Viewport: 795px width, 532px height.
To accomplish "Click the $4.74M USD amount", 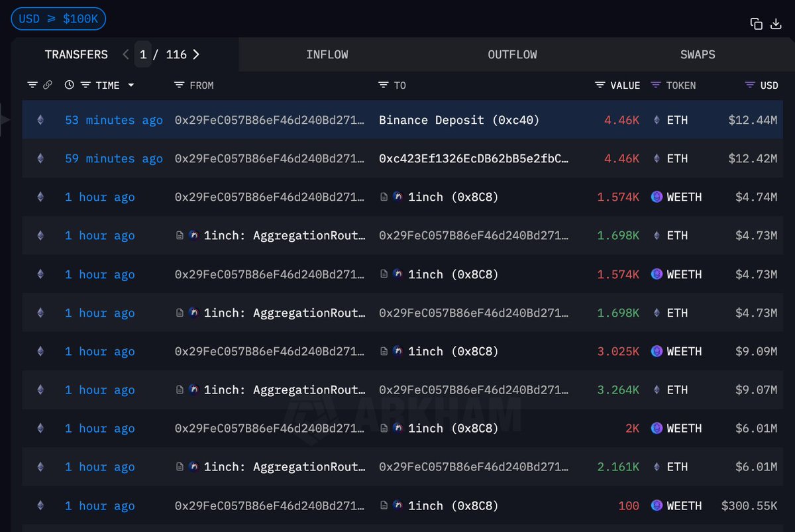I will (757, 197).
